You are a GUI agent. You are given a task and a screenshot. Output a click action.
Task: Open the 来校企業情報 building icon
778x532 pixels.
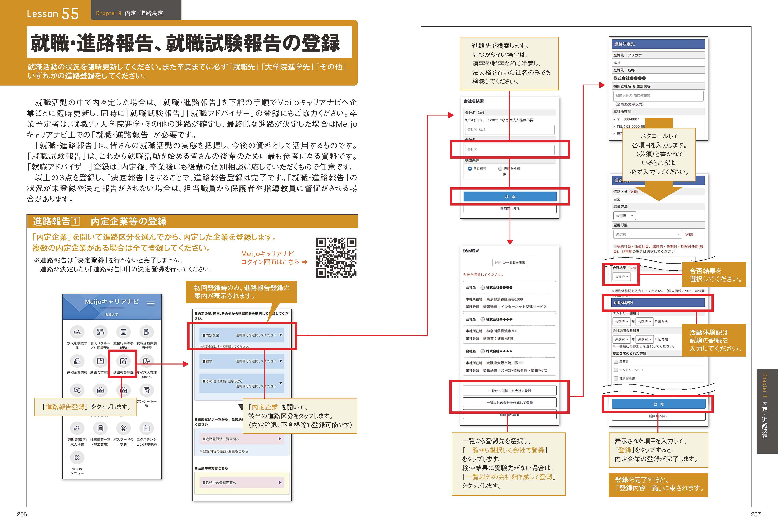point(77,361)
